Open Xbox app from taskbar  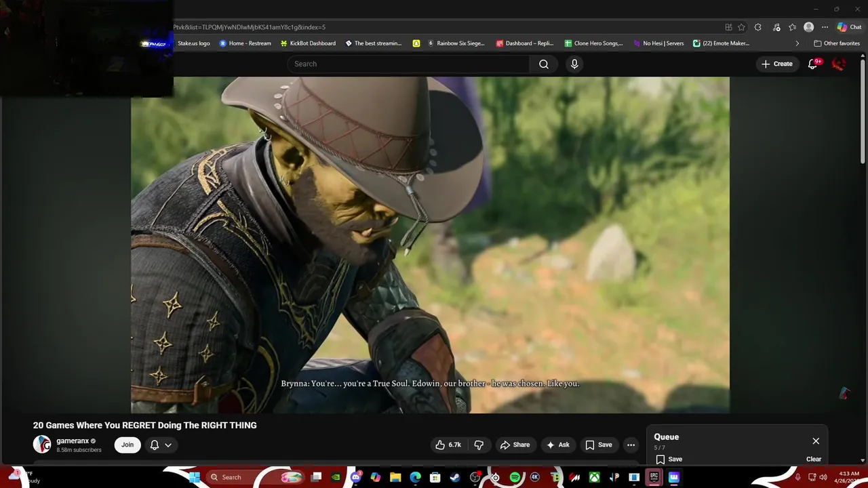pyautogui.click(x=594, y=477)
